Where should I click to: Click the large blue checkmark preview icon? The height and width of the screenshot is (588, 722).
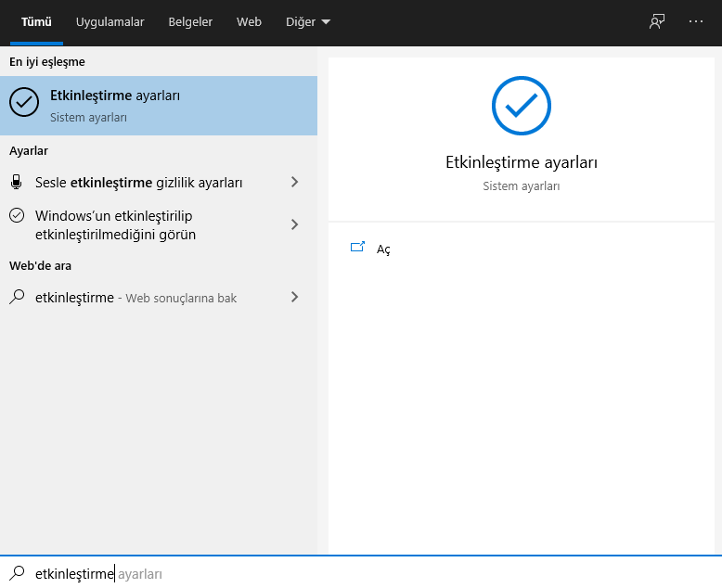[521, 107]
